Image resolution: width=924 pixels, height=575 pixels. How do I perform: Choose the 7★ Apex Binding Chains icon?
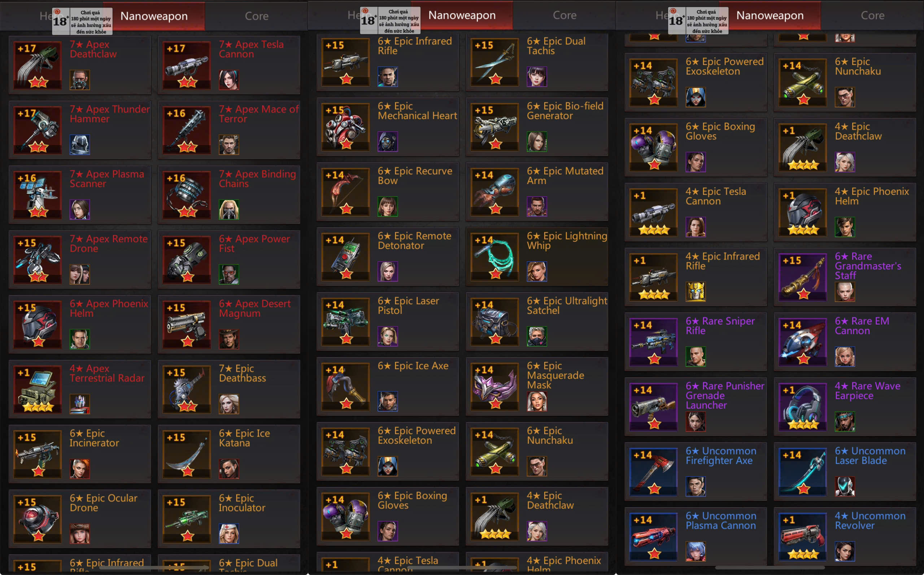click(187, 195)
